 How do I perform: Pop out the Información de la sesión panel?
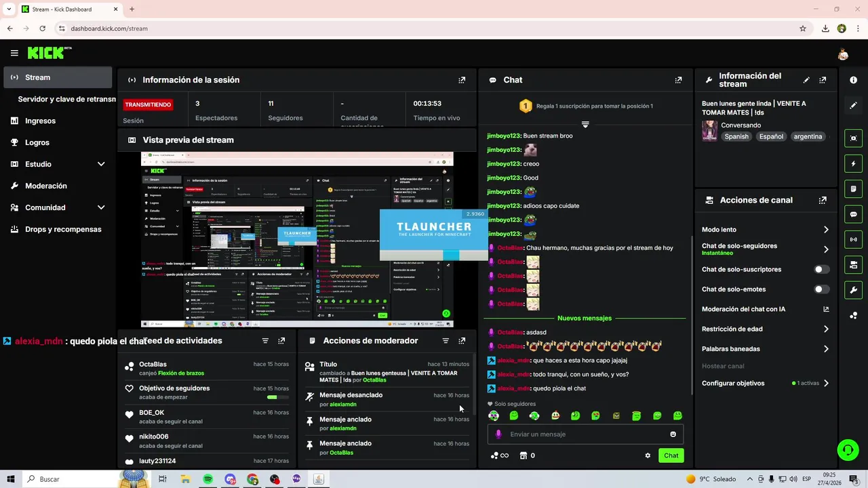click(x=462, y=80)
